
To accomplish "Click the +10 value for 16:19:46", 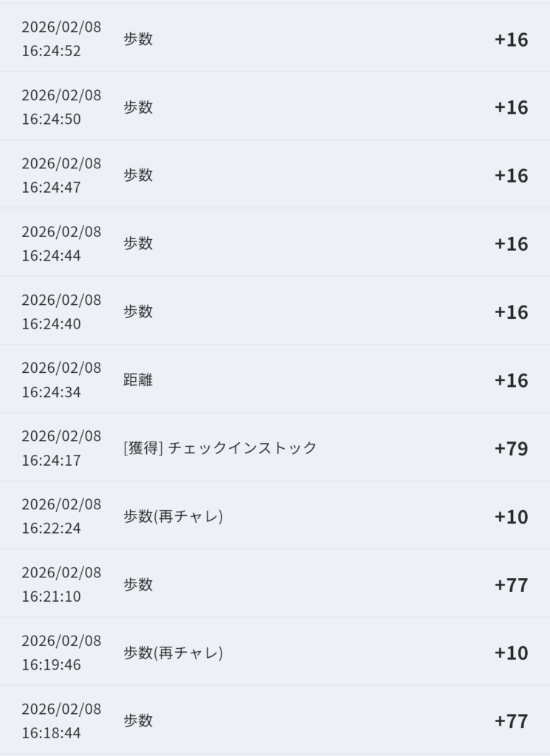I will 511,653.
